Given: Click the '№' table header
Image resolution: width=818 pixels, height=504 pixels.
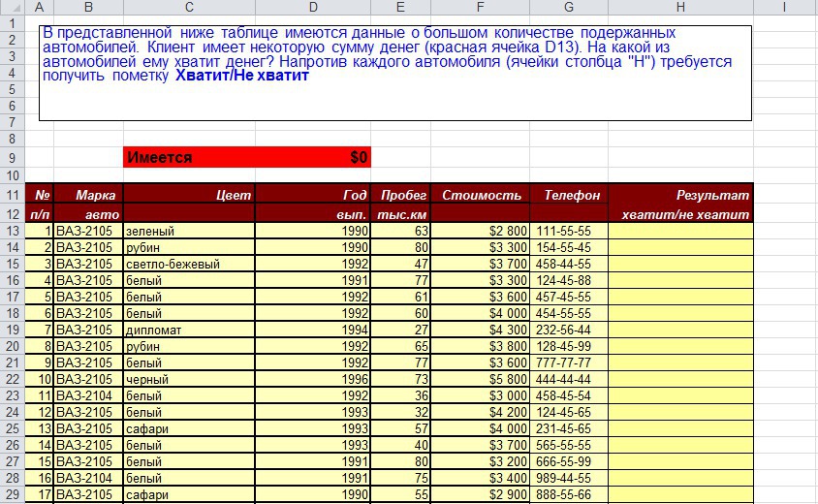Looking at the screenshot, I should click(x=39, y=195).
